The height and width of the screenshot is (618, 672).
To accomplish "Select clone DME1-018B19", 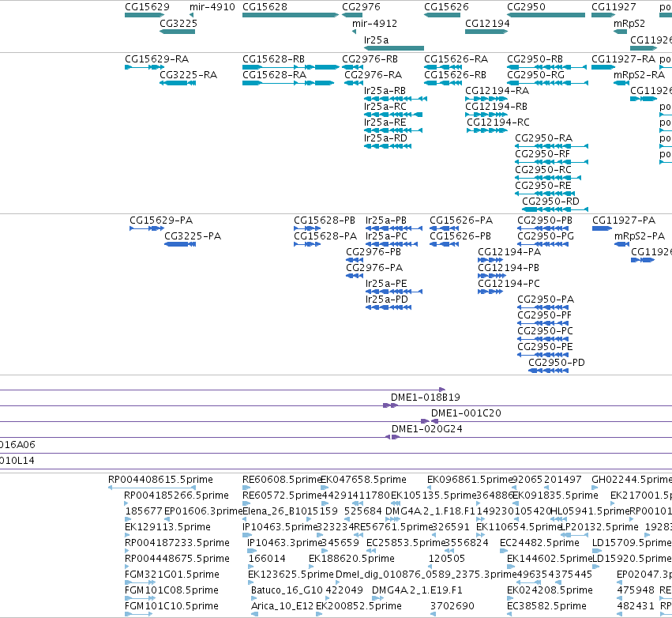I will point(425,398).
